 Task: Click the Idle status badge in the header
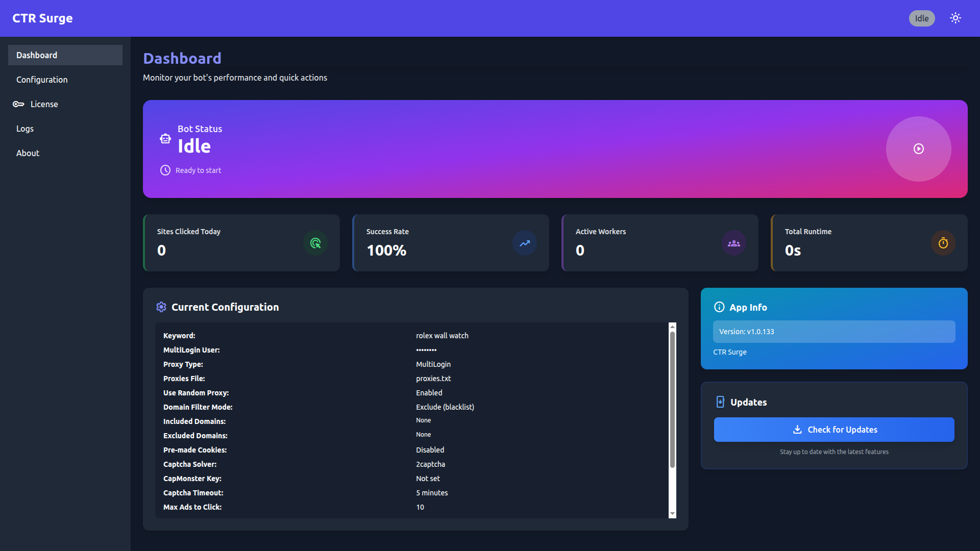click(921, 18)
